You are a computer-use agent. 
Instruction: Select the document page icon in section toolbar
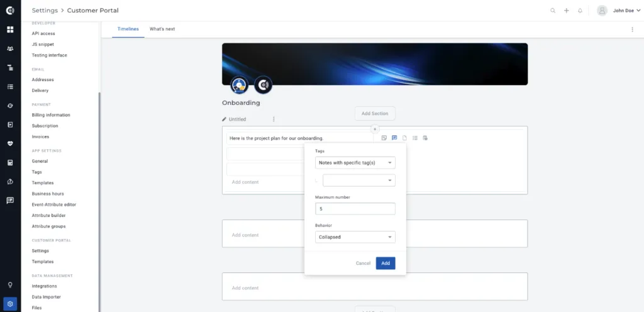[404, 138]
